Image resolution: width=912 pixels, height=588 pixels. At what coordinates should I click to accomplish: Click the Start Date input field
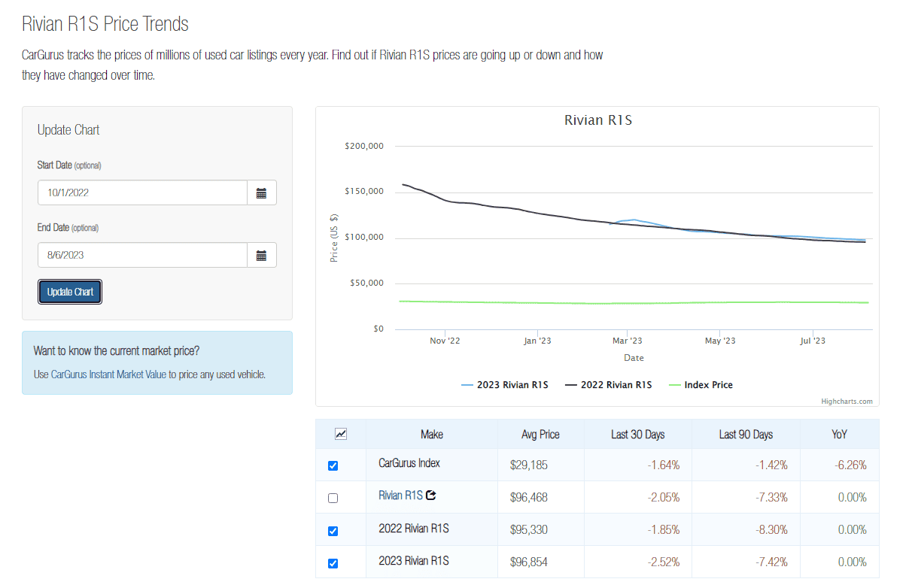tap(142, 192)
